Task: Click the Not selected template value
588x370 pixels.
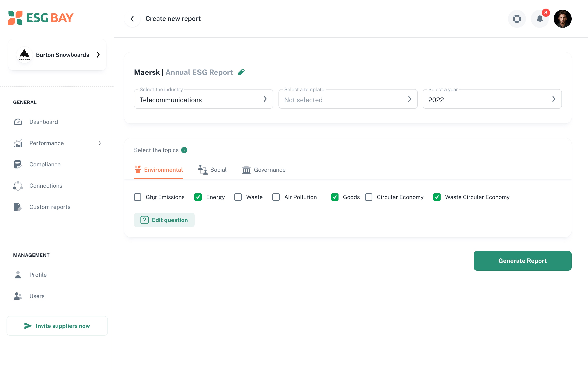Action: [303, 100]
